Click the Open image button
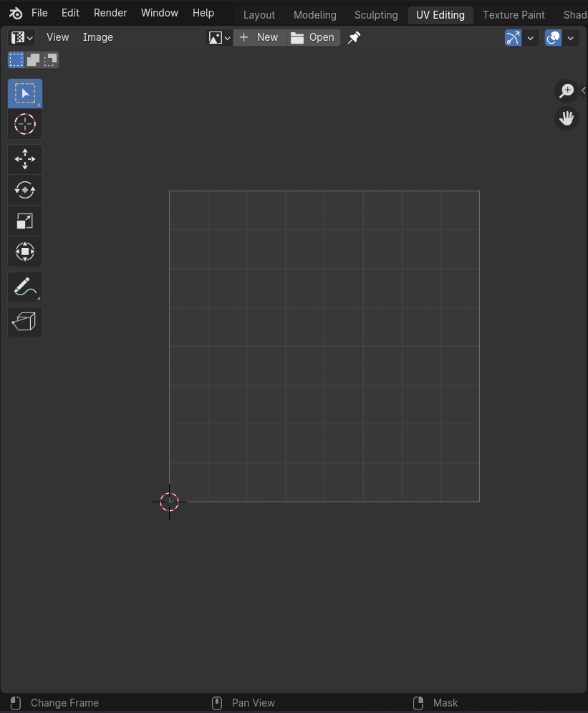The width and height of the screenshot is (588, 713). point(314,37)
